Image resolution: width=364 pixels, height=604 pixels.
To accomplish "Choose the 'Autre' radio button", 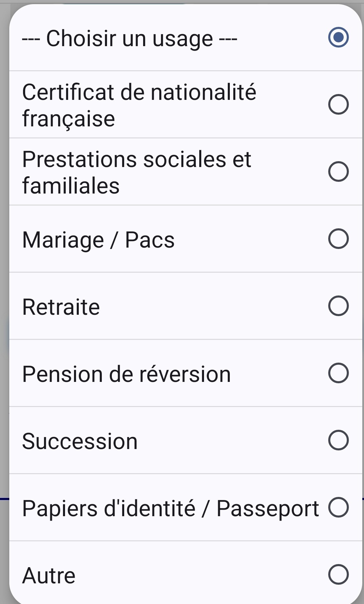I will coord(338,574).
